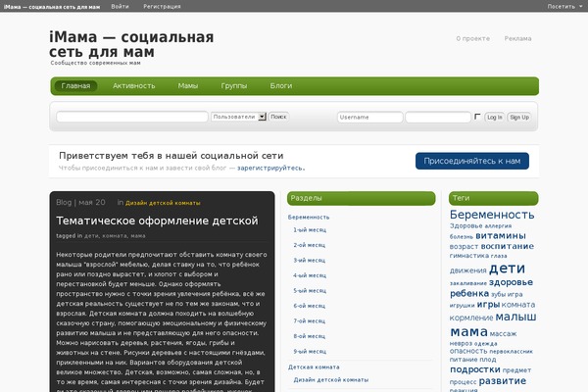Click the Войти link in top bar
This screenshot has height=392, width=588.
coord(120,7)
